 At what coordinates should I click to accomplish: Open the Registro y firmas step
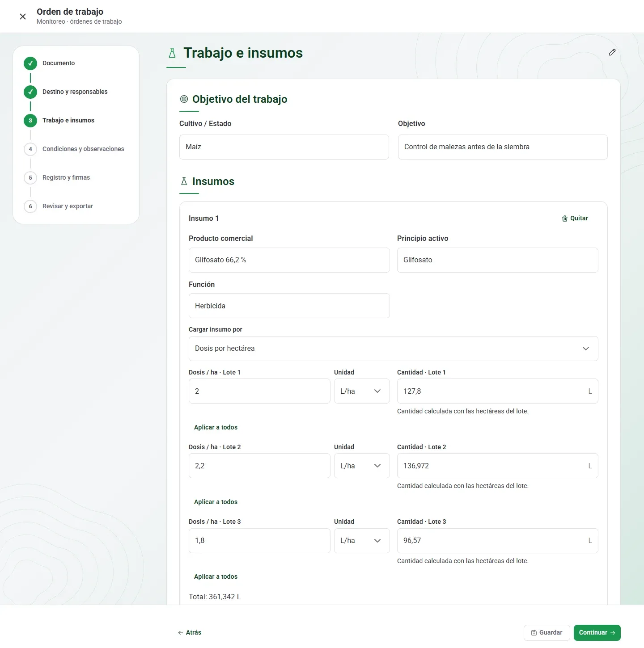point(66,177)
